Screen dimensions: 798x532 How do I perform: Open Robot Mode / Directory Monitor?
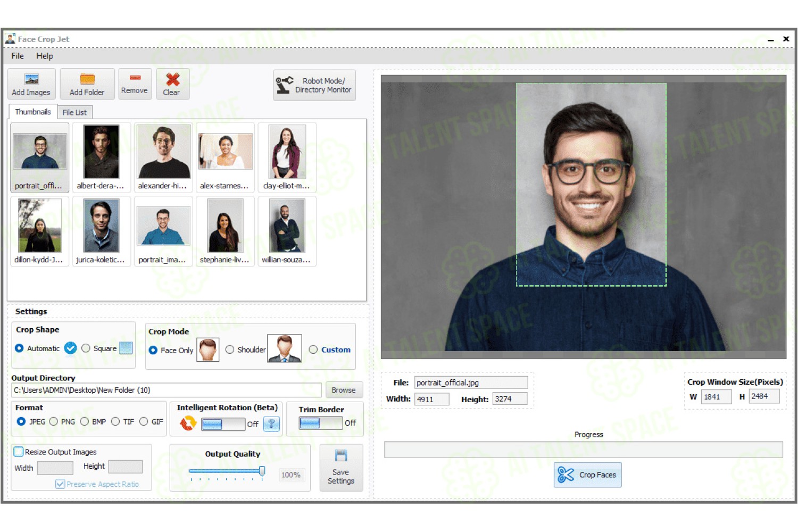(x=314, y=85)
